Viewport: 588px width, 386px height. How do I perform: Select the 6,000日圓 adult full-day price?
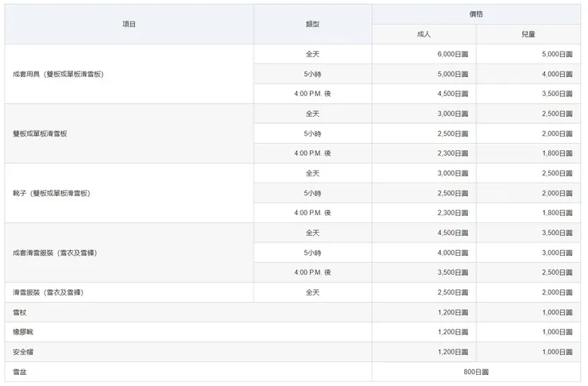(452, 54)
